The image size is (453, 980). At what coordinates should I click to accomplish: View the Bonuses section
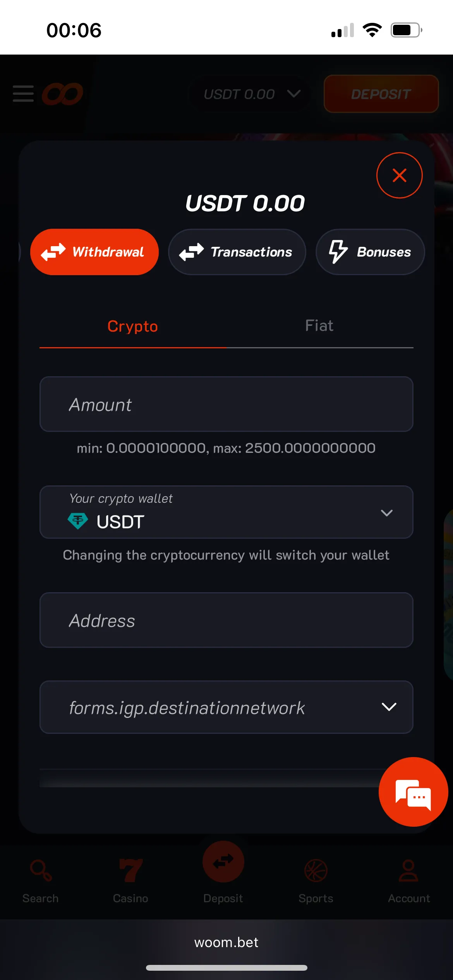coord(370,252)
